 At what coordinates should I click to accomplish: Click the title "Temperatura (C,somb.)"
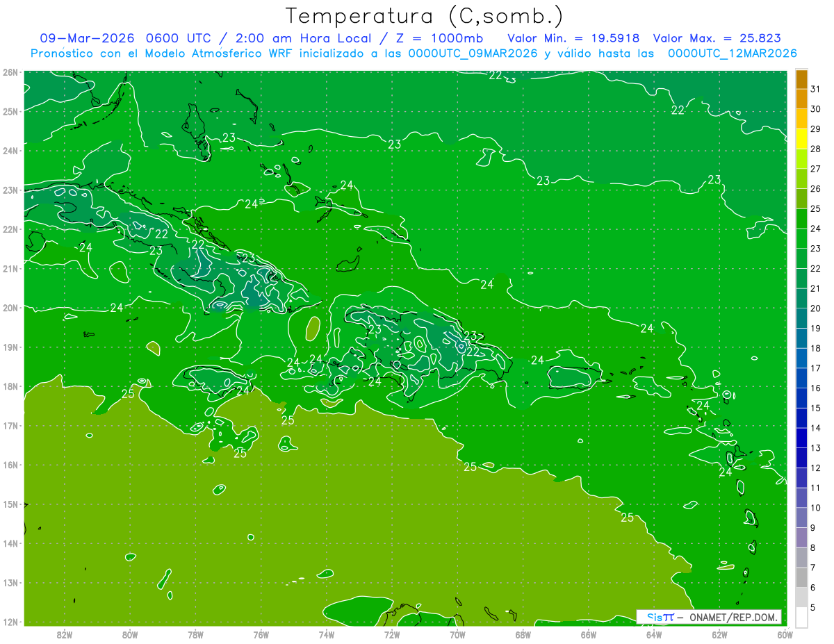click(x=424, y=17)
